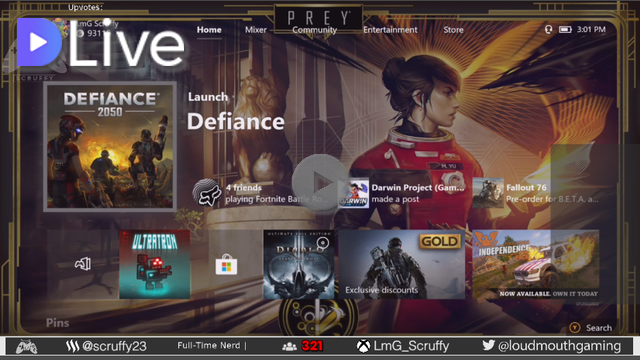Click the connected devices tile icon

[83, 264]
